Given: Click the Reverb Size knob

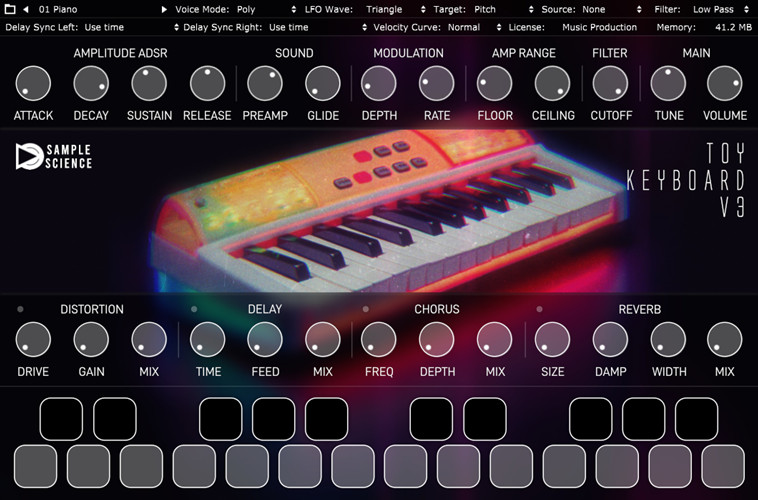Looking at the screenshot, I should pyautogui.click(x=553, y=340).
